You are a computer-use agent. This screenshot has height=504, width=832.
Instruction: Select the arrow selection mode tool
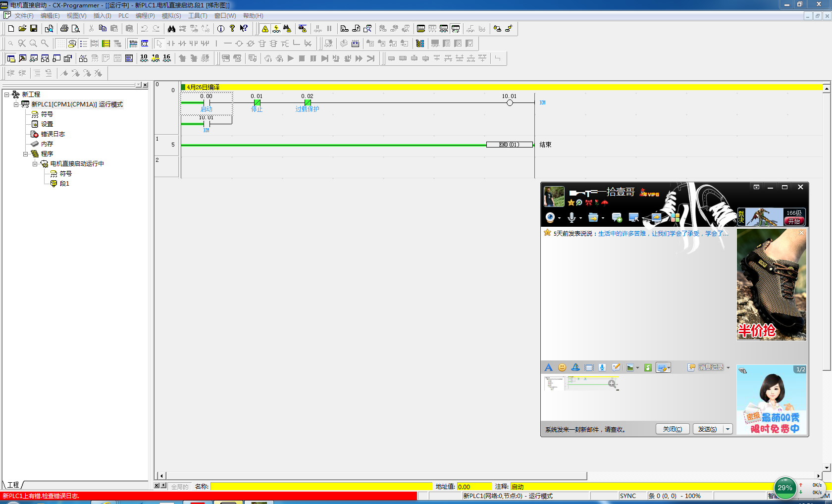[x=159, y=44]
